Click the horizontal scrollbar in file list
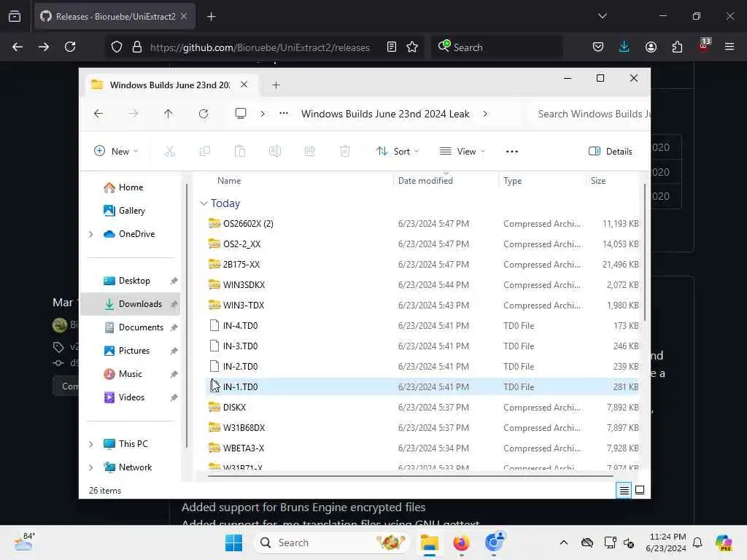The width and height of the screenshot is (747, 560). click(x=411, y=475)
